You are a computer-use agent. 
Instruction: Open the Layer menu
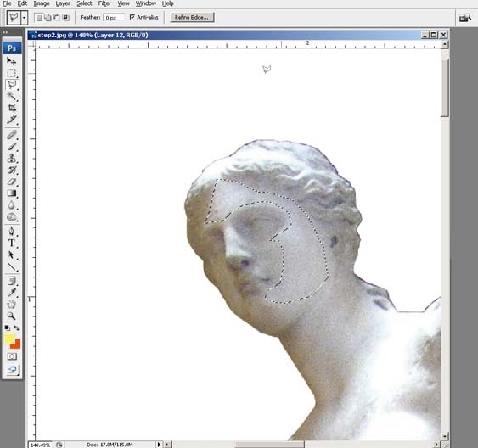(63, 3)
